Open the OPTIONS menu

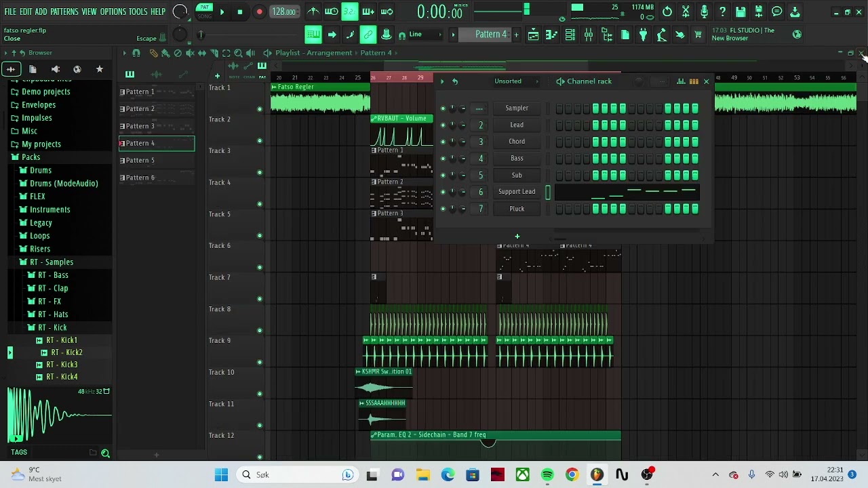(113, 12)
